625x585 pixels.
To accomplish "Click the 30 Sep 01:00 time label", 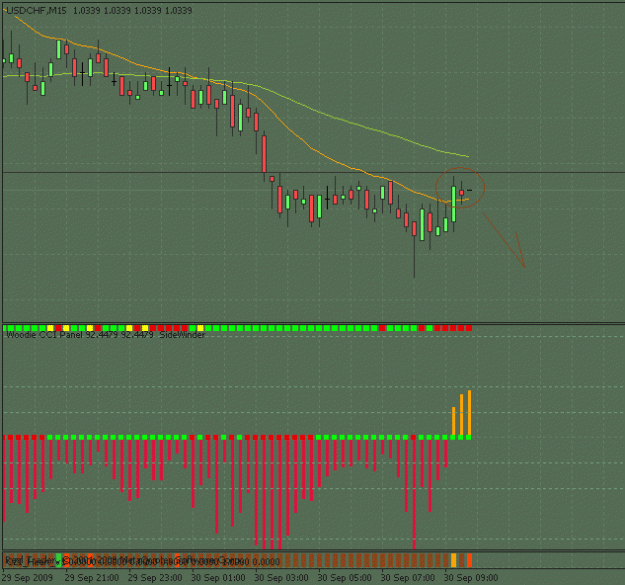I will 218,578.
